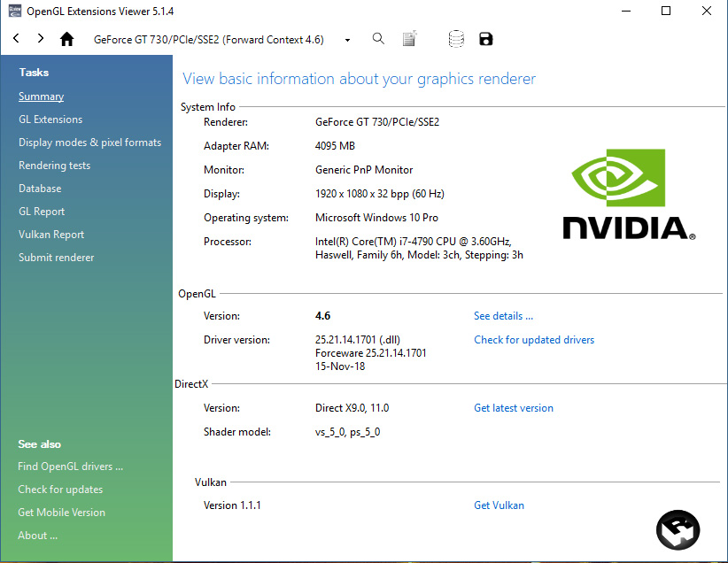Image resolution: width=728 pixels, height=563 pixels.
Task: Select Submit renderer in sidebar
Action: pos(56,257)
